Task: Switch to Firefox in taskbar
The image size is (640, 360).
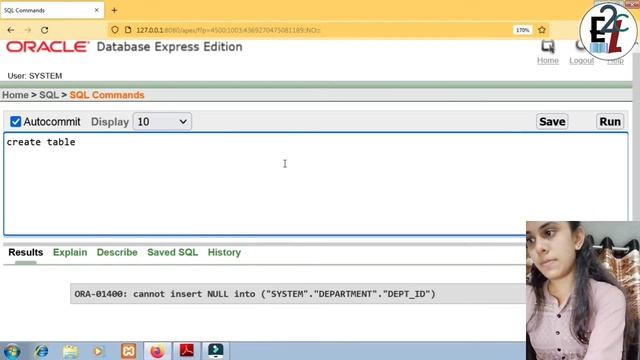Action: point(157,351)
